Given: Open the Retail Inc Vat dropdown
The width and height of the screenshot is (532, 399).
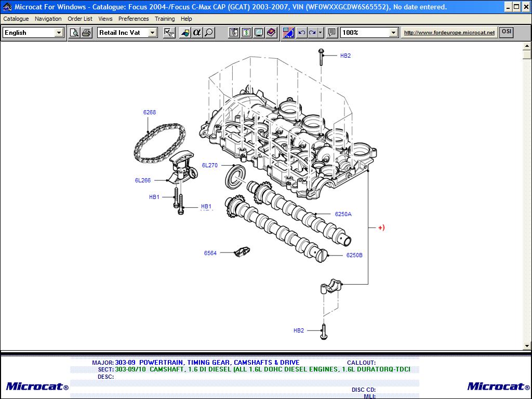Looking at the screenshot, I should click(x=152, y=33).
